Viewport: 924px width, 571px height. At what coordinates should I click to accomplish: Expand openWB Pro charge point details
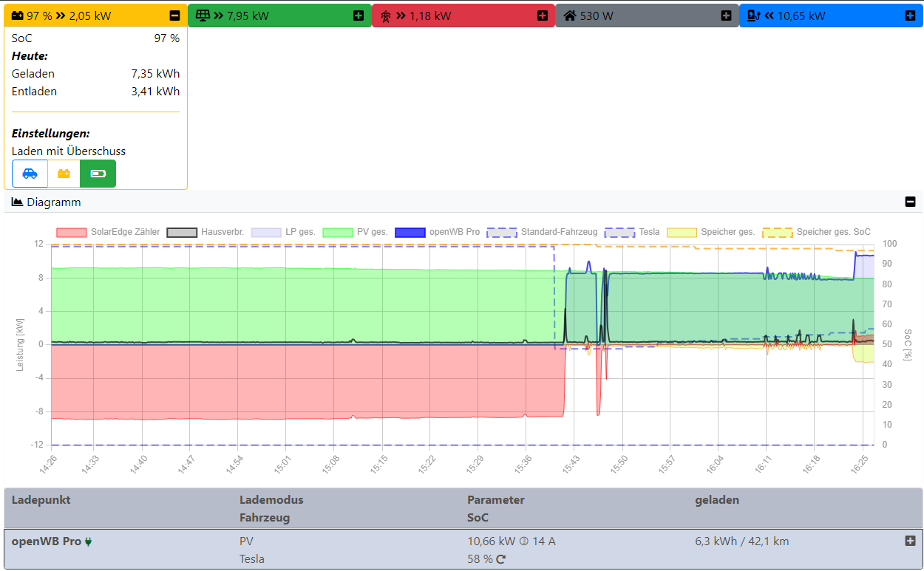point(910,541)
